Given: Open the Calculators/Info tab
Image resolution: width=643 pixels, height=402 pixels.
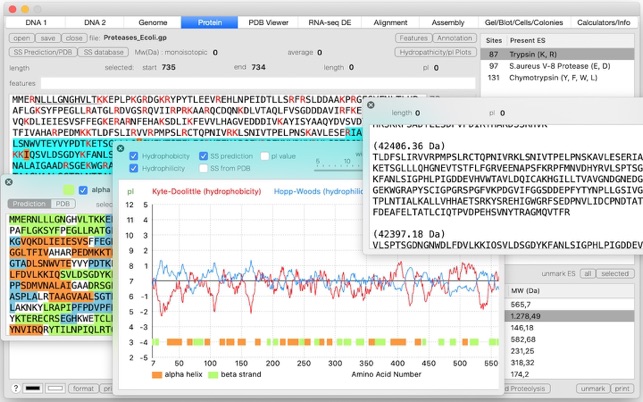Looking at the screenshot, I should point(603,23).
